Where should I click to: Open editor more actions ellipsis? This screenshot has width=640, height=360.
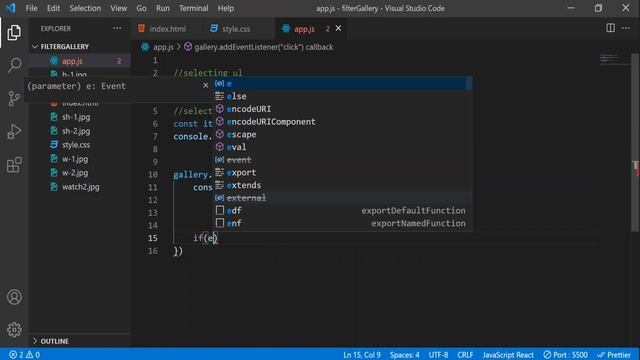(626, 28)
